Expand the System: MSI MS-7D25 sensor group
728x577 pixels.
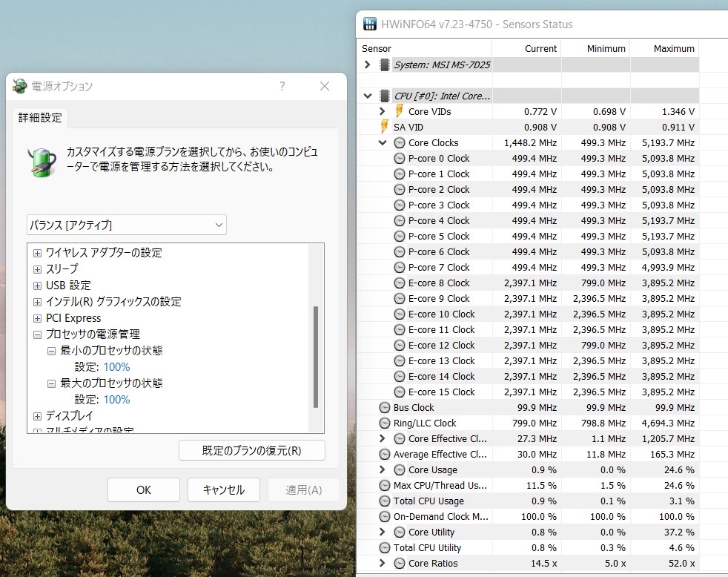pyautogui.click(x=368, y=65)
